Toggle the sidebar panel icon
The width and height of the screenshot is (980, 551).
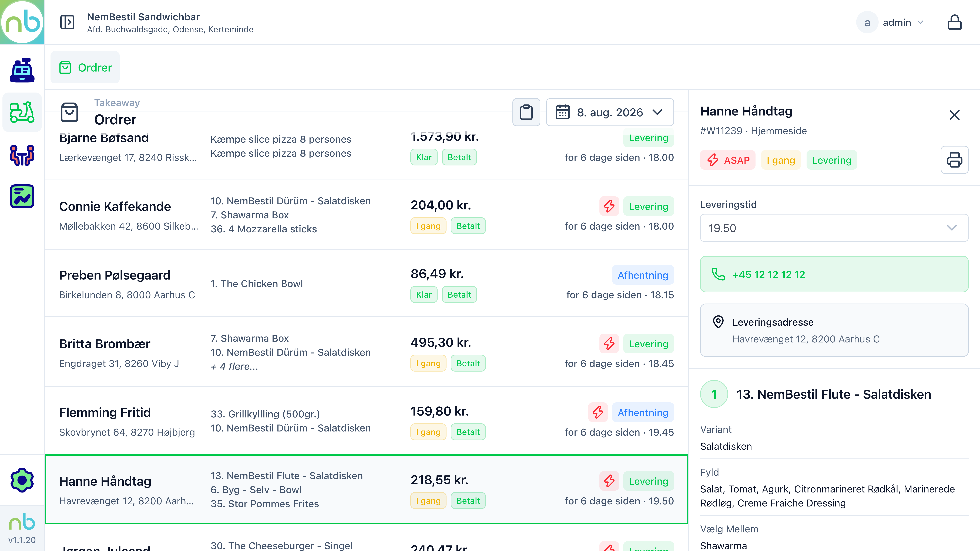coord(67,22)
